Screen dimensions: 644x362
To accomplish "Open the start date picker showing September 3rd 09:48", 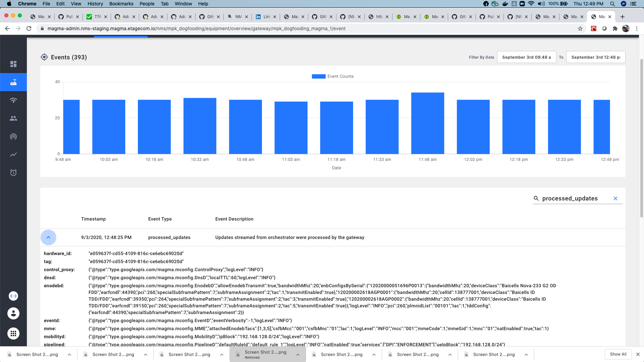I will tap(527, 57).
